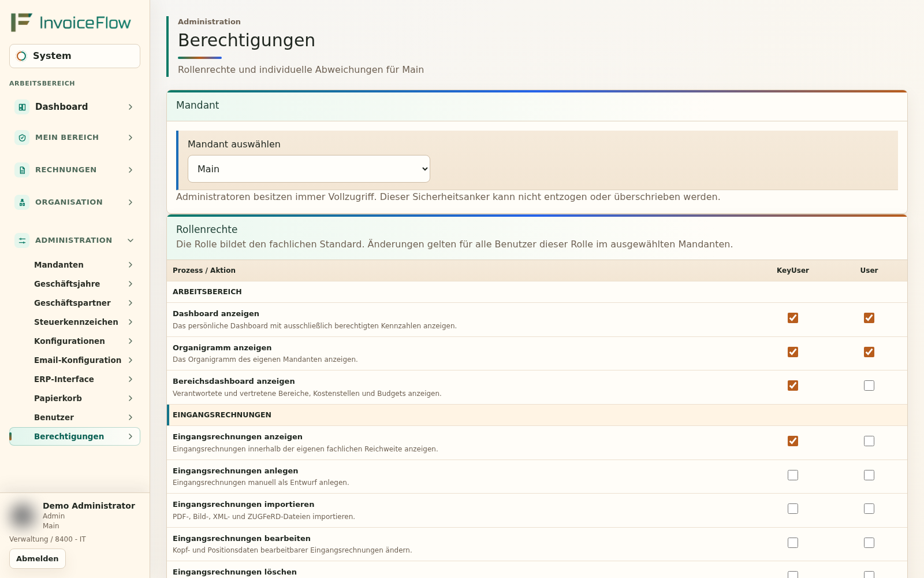Open the Mandant auswählen dropdown
Screen dimensions: 924x578
(x=309, y=169)
